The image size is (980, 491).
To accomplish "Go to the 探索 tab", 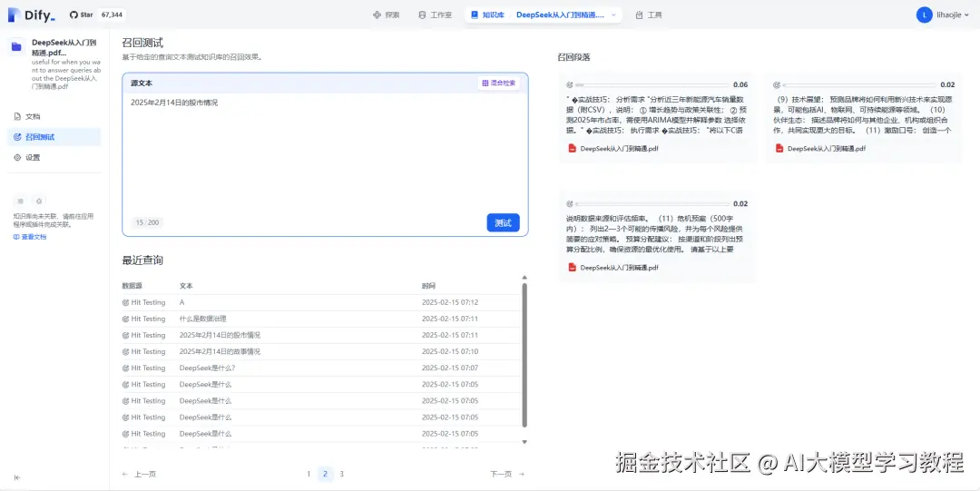I will point(387,15).
